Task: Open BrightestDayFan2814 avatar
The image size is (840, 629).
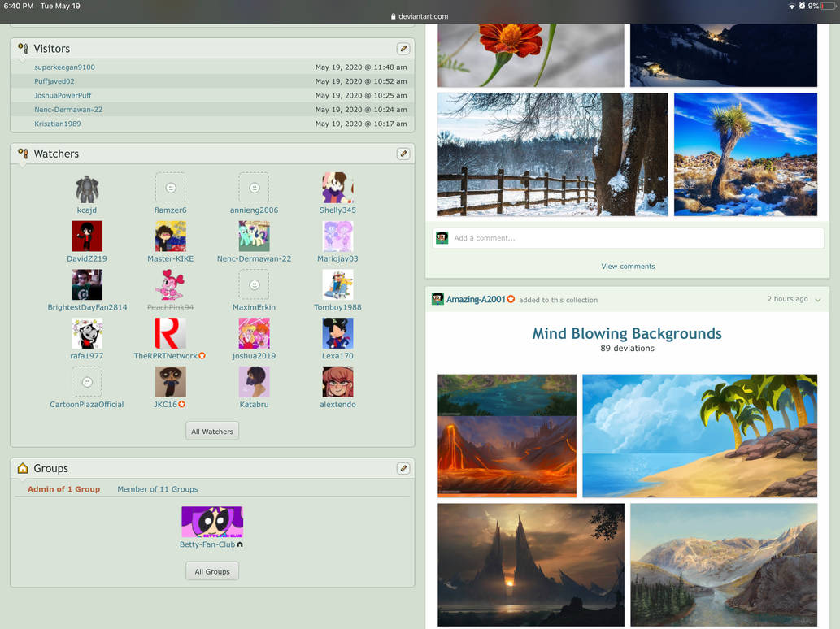Action: (x=87, y=284)
